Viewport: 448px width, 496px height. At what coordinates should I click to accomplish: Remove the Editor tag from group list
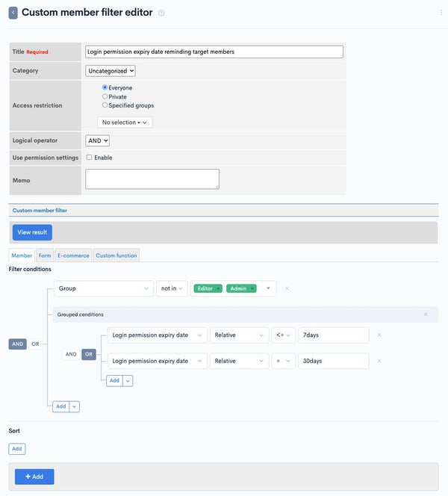(218, 289)
